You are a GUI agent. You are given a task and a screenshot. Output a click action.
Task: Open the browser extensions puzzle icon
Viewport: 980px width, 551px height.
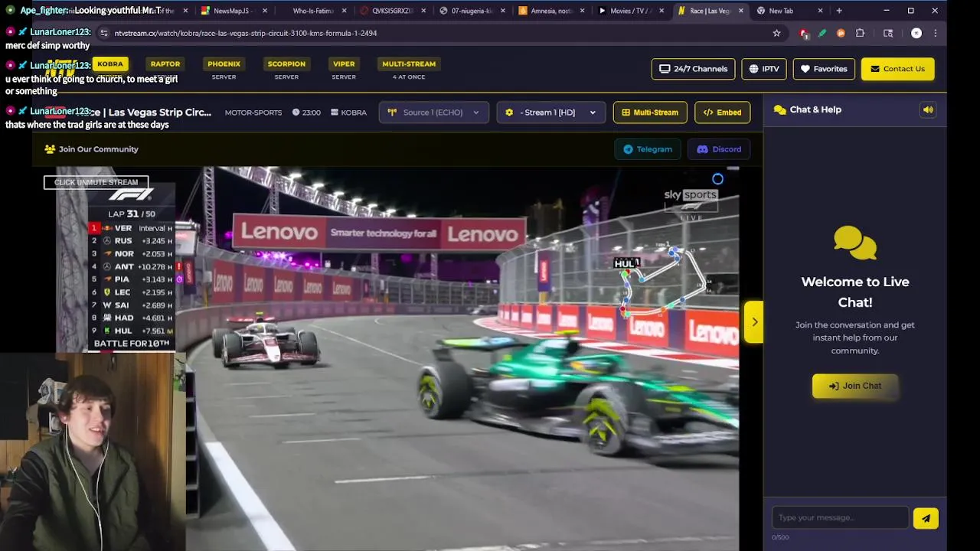pyautogui.click(x=860, y=33)
